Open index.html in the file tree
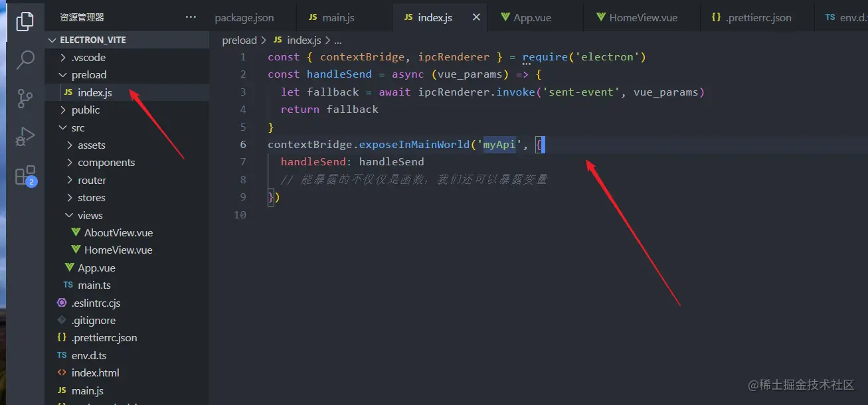 (127, 373)
